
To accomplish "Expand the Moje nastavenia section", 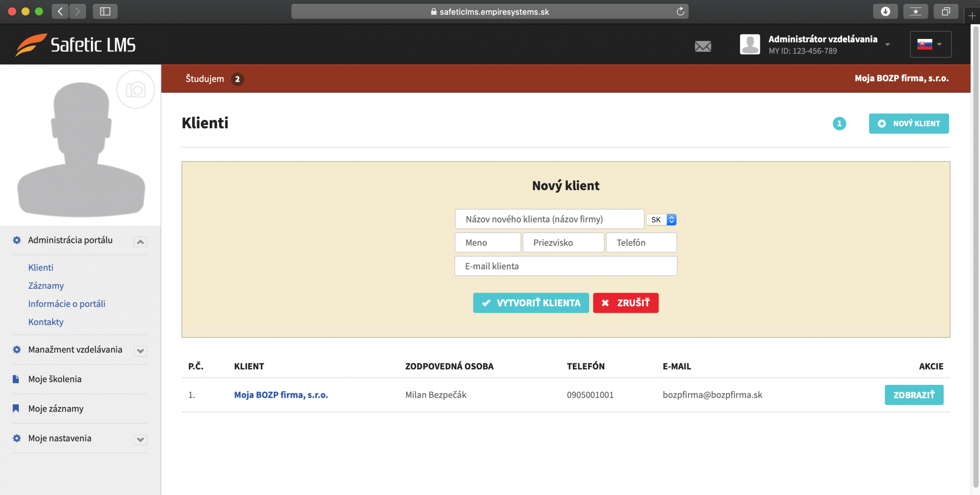I will pos(140,440).
